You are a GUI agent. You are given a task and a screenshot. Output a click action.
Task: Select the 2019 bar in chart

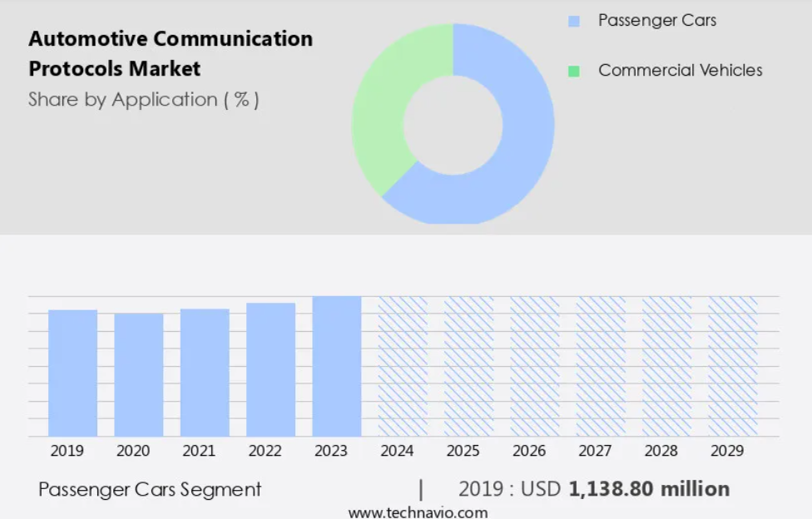[72, 373]
